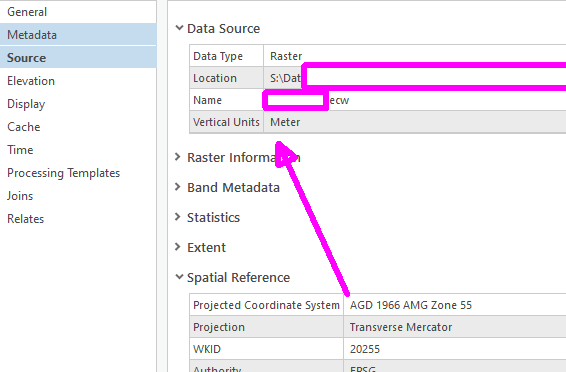Open Processing Templates page
Image resolution: width=566 pixels, height=372 pixels.
pyautogui.click(x=64, y=173)
